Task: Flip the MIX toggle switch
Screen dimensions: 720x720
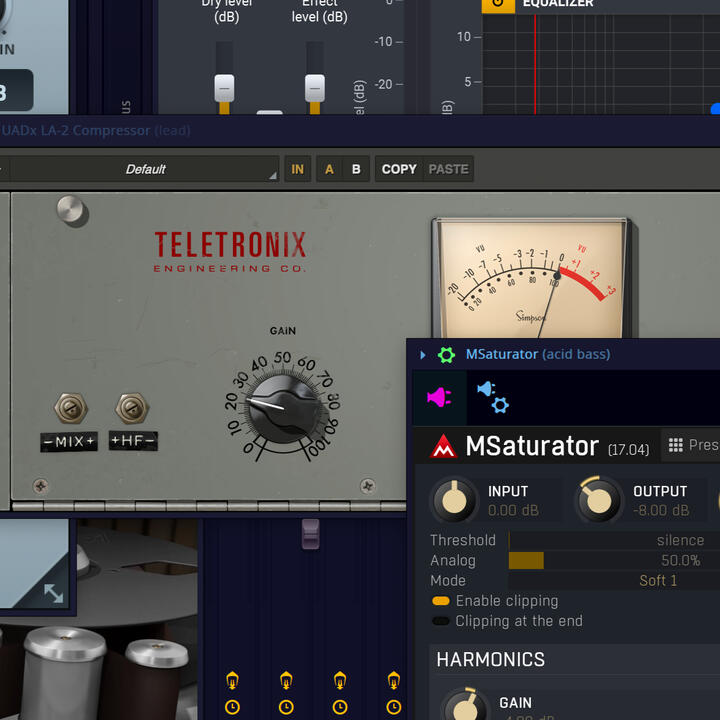Action: [70, 409]
